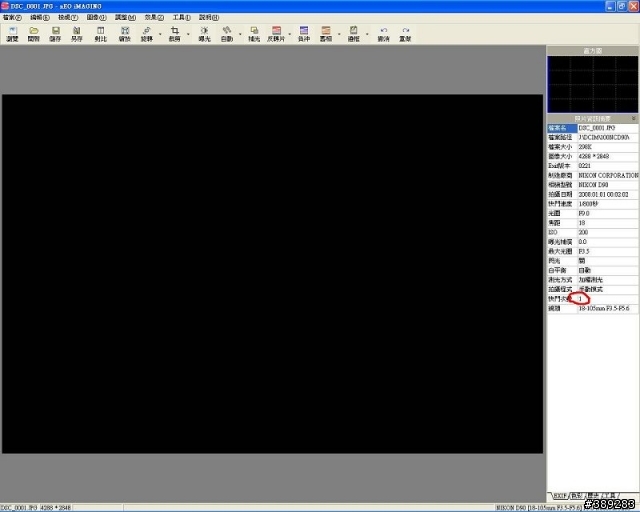The image size is (640, 512).
Task: Open the 檢視(V) View menu
Action: pyautogui.click(x=68, y=18)
